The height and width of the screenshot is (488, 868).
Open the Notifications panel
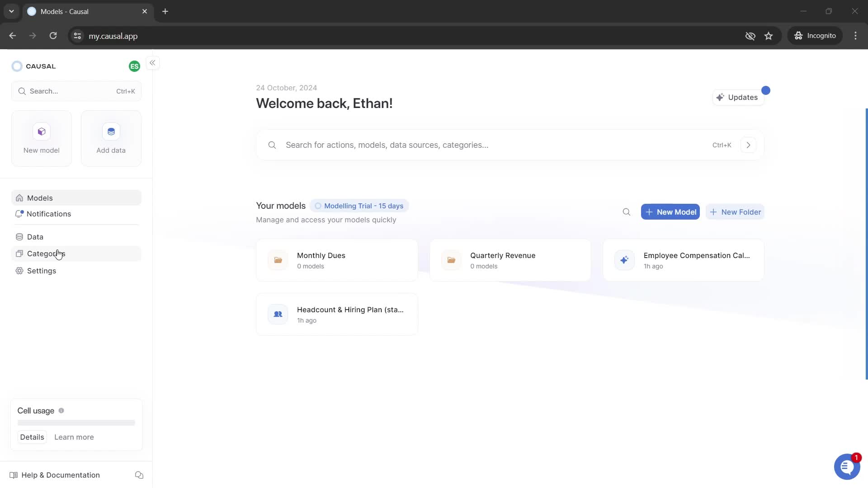[49, 213]
